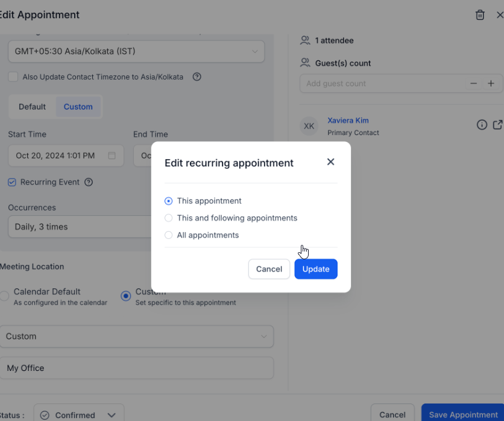Click the help icon beside Update Contact Timezone
The image size is (504, 421).
tap(196, 77)
